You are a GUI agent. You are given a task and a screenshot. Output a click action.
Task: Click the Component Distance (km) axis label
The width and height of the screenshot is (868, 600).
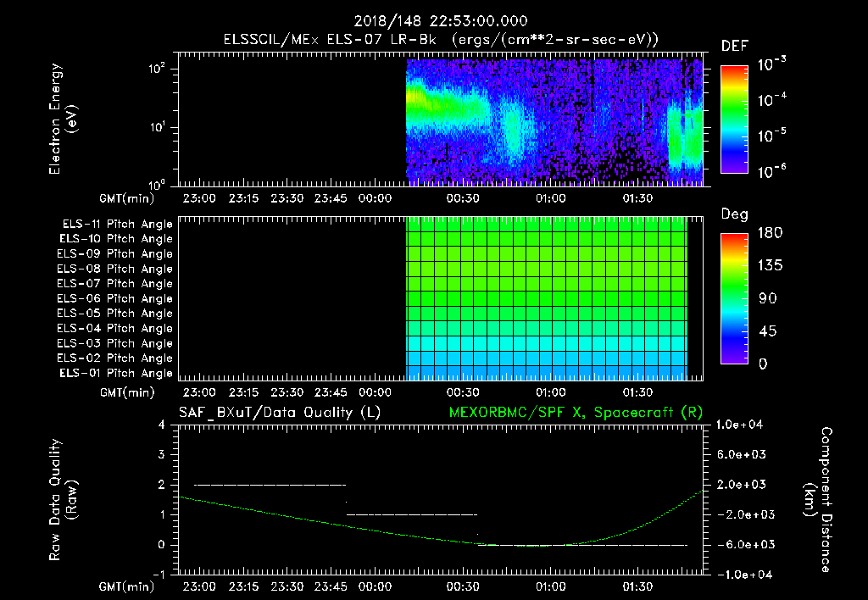point(819,499)
